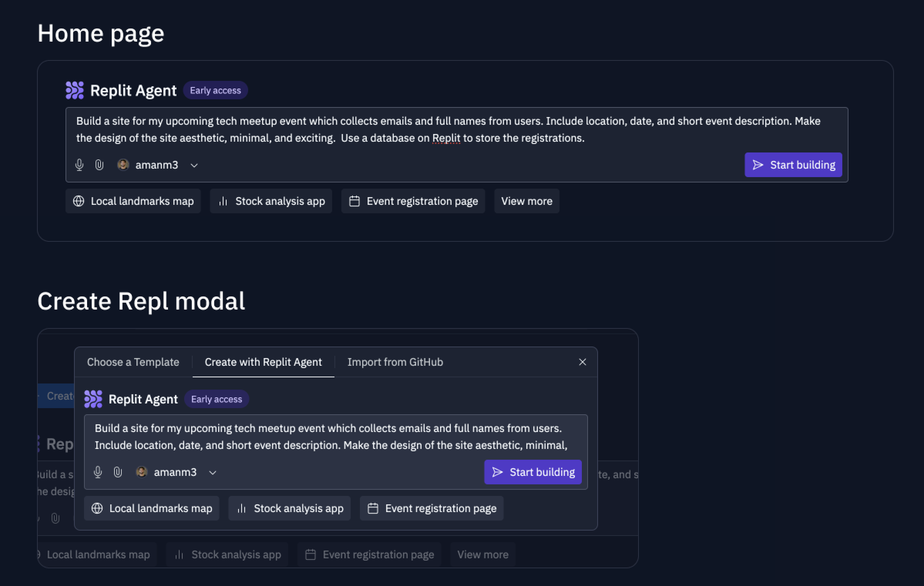Click the paperclip icon inside the modal prompt
Viewport: 924px width, 586px height.
(117, 472)
